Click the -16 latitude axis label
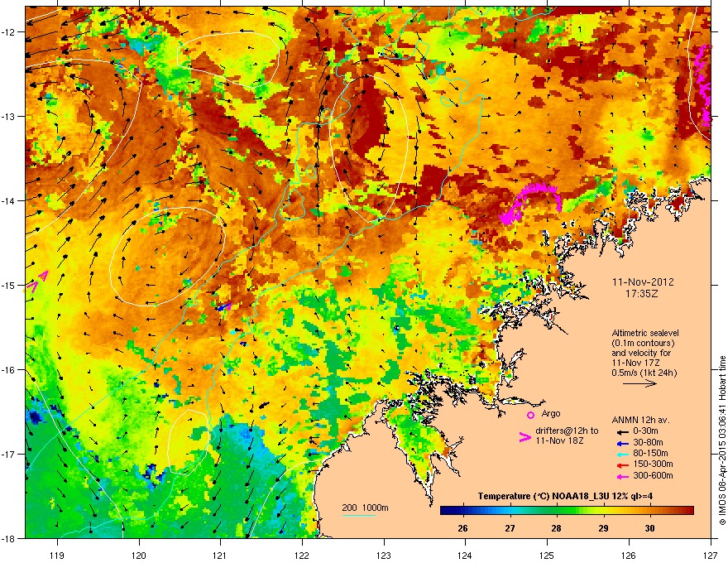 point(9,370)
